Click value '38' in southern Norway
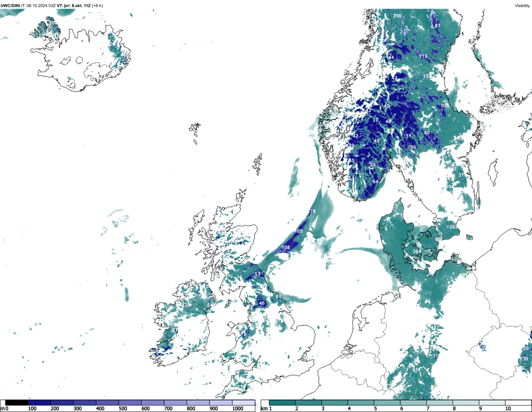This screenshot has width=532, height=412. [373, 165]
